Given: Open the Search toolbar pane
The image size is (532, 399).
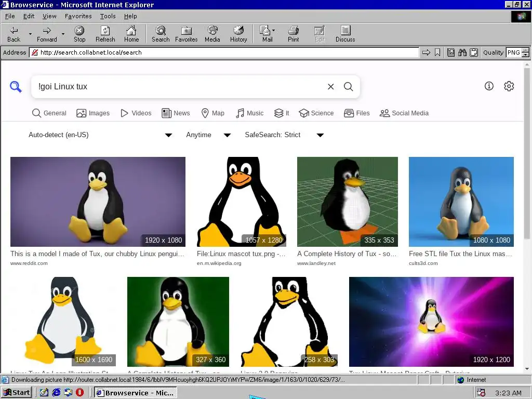Looking at the screenshot, I should (161, 34).
